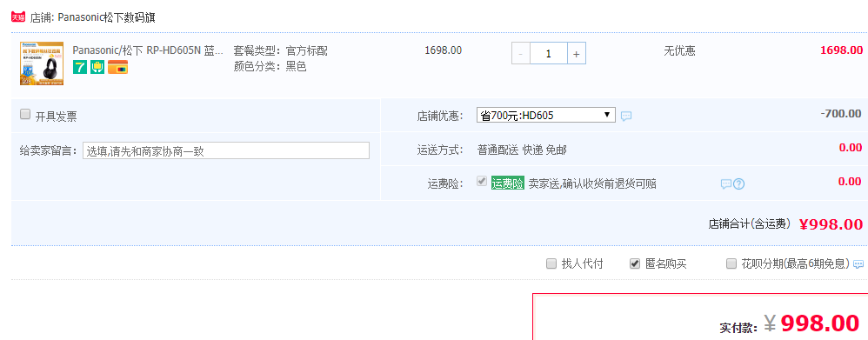This screenshot has width=868, height=340.
Task: Open the Panasonic松下数码旗 store link
Action: 106,17
